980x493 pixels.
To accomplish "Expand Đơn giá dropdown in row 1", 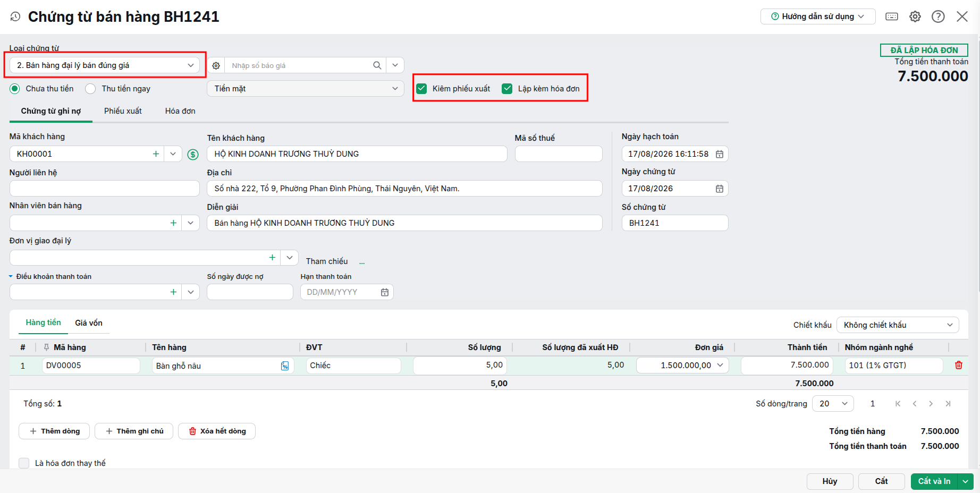I will click(720, 365).
